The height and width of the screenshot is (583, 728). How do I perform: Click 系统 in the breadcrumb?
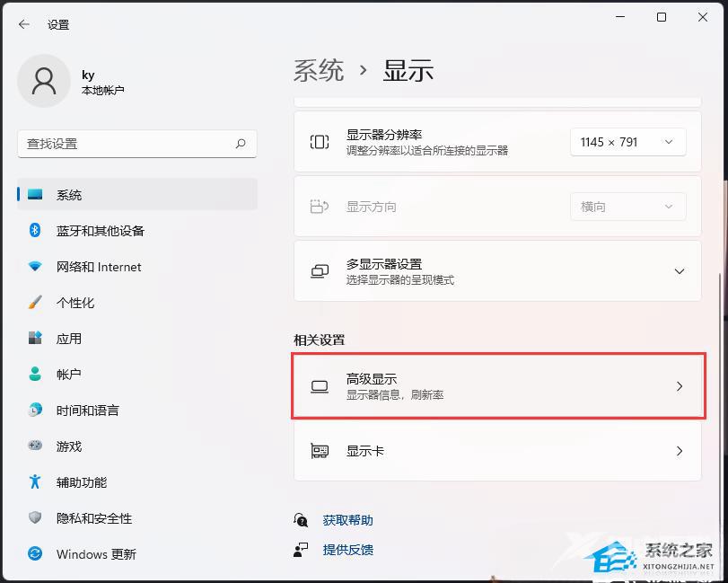pos(319,71)
